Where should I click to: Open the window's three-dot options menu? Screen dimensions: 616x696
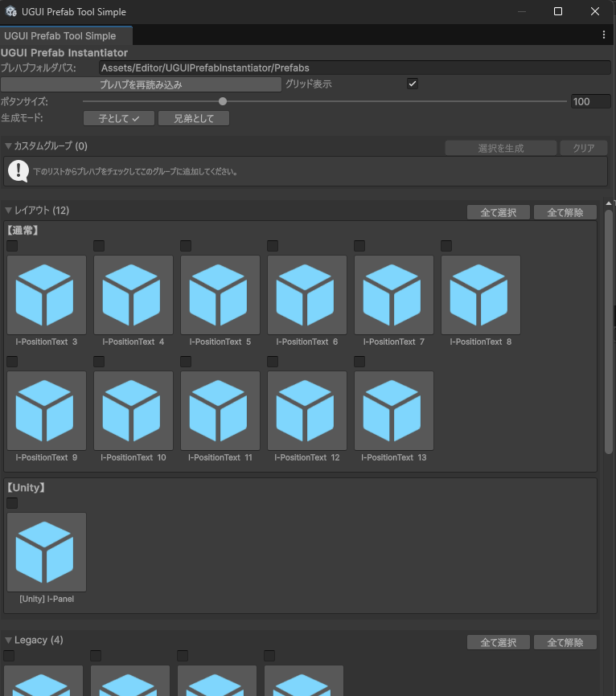604,35
